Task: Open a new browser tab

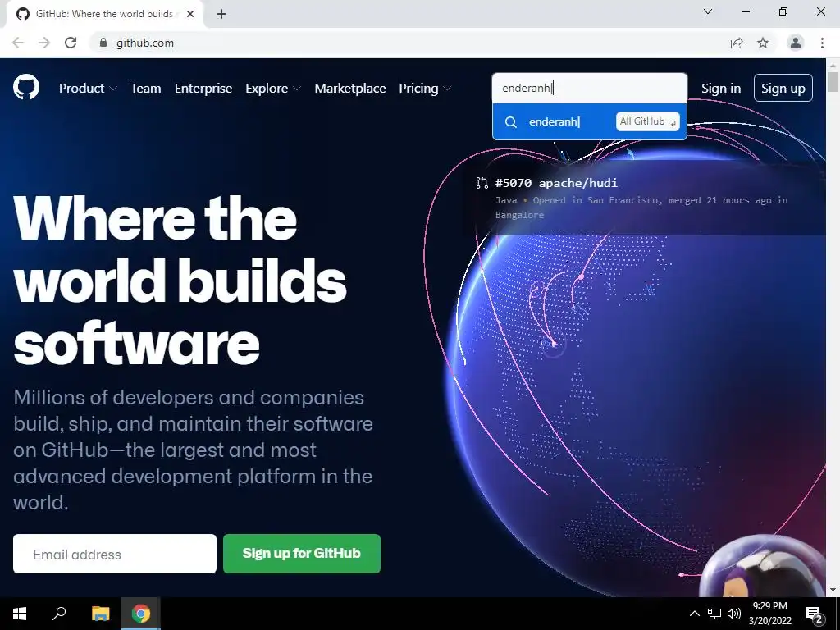Action: pos(221,14)
